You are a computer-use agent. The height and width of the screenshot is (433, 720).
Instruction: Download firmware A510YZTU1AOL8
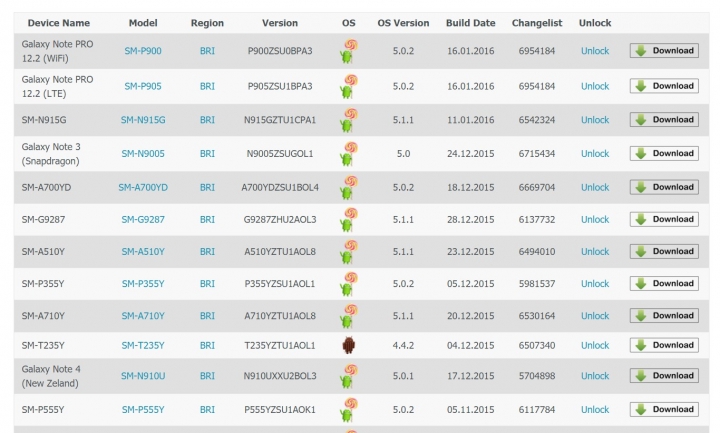tap(664, 251)
